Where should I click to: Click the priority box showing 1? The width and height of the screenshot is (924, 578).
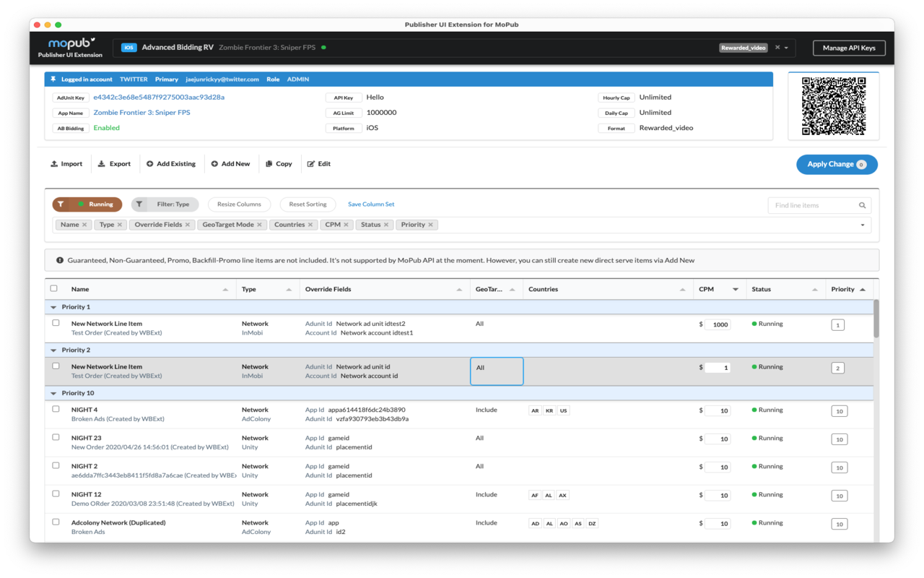(x=837, y=325)
